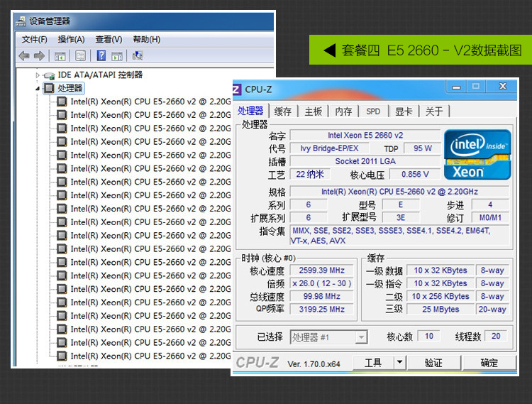Viewport: 532px width, 404px height.
Task: Minimize the CPU-Z window
Action: click(x=456, y=87)
